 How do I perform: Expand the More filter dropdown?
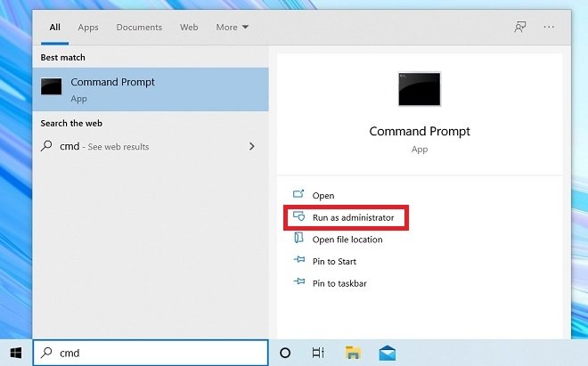coord(233,28)
